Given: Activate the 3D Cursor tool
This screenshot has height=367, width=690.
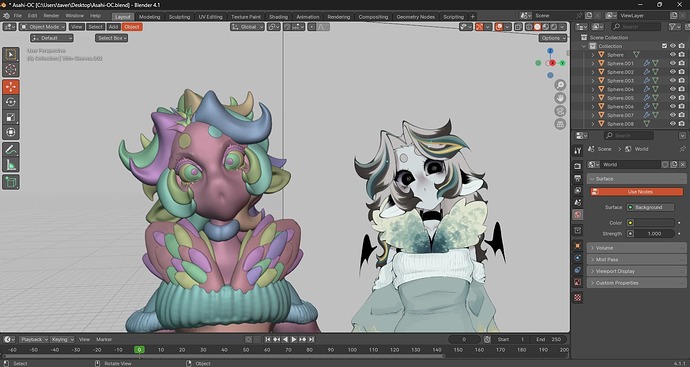Looking at the screenshot, I should 11,70.
